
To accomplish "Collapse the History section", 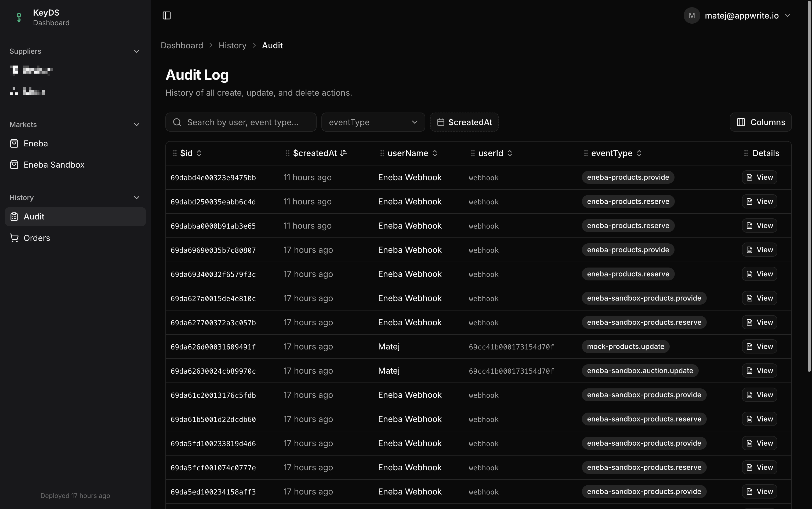I will click(x=136, y=197).
